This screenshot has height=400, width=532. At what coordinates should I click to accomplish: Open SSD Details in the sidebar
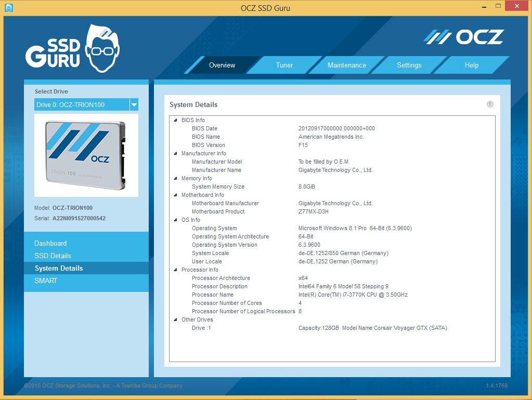pyautogui.click(x=86, y=256)
